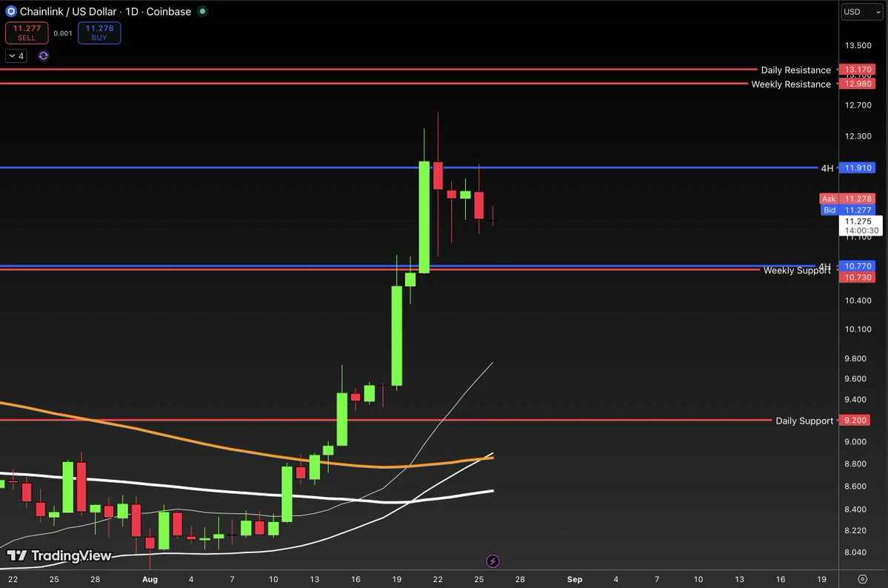Image resolution: width=888 pixels, height=588 pixels.
Task: Click the 8.040 price axis value
Action: tap(855, 552)
